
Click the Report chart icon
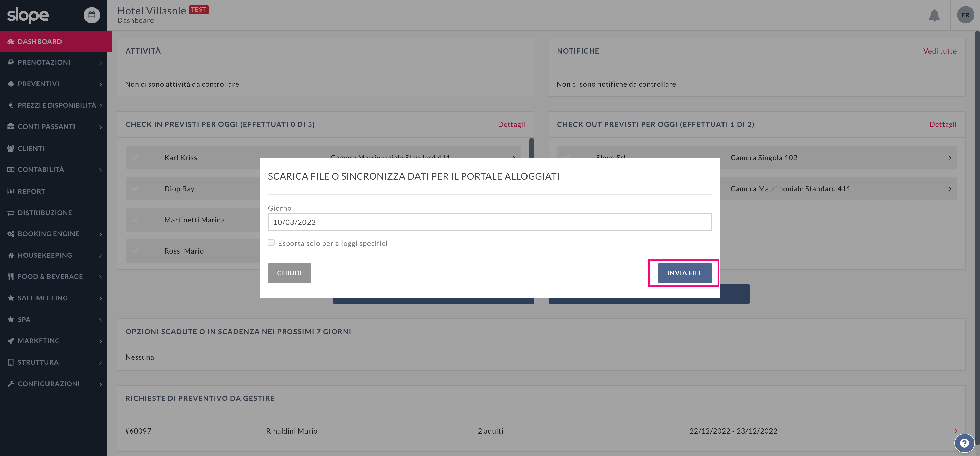11,191
